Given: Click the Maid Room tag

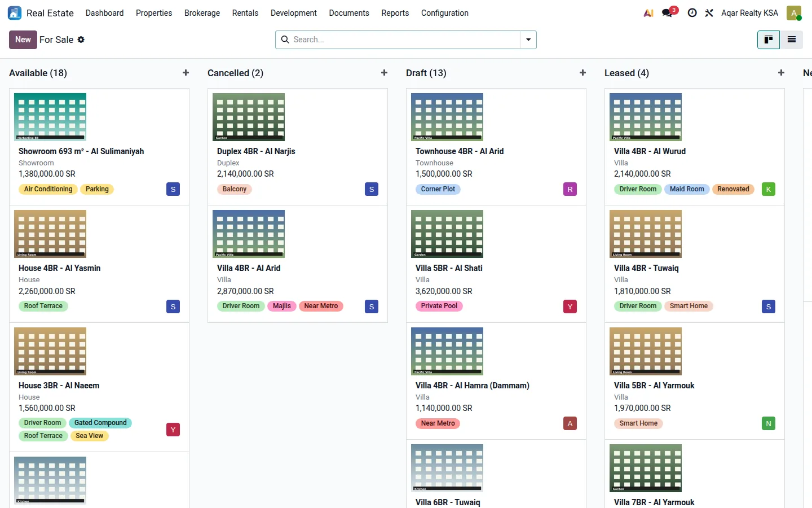Looking at the screenshot, I should point(687,189).
